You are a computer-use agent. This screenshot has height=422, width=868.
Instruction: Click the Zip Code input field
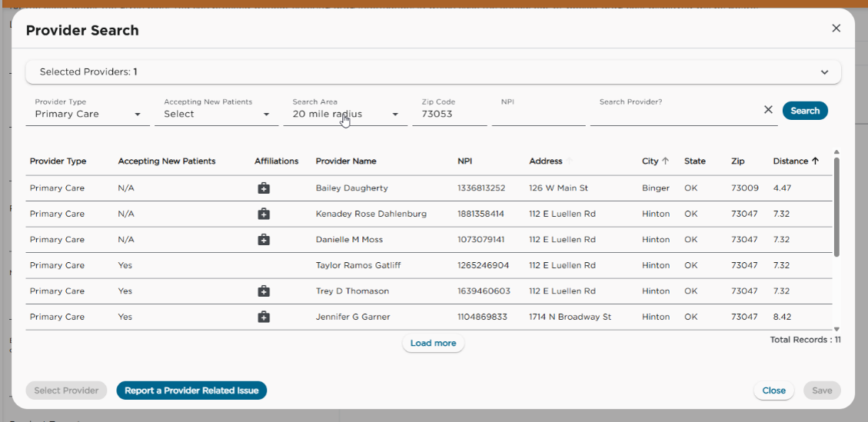[450, 114]
